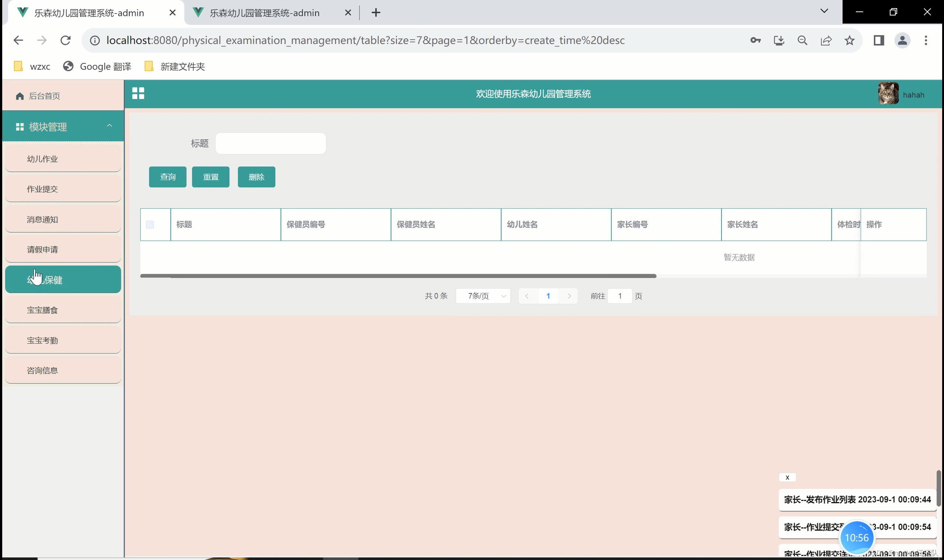This screenshot has height=560, width=944.
Task: Open the browser side panel icon
Action: pyautogui.click(x=879, y=41)
